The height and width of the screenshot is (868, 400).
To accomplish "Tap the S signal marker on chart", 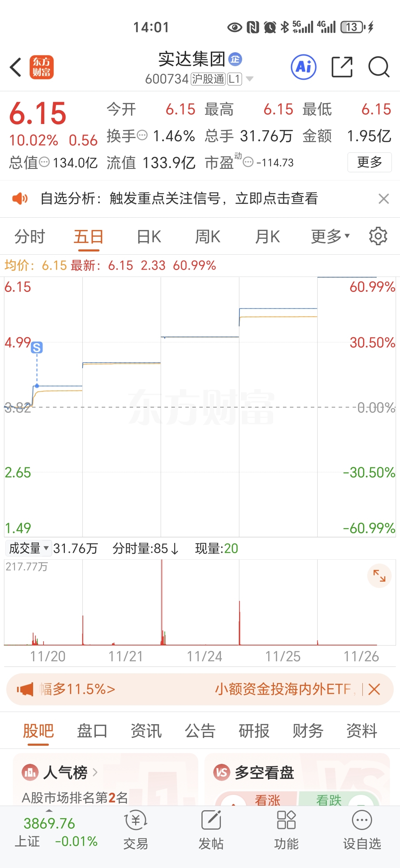I will coord(37,347).
